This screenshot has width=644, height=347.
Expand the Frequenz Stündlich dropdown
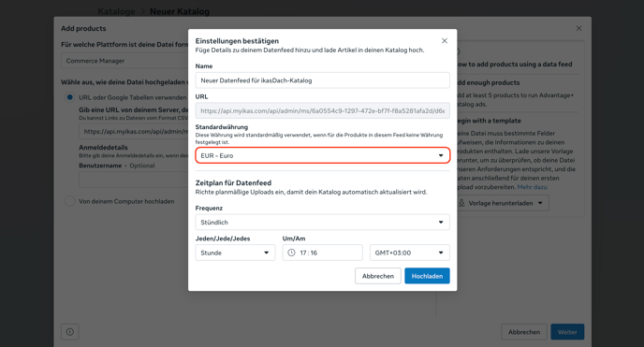(x=322, y=222)
